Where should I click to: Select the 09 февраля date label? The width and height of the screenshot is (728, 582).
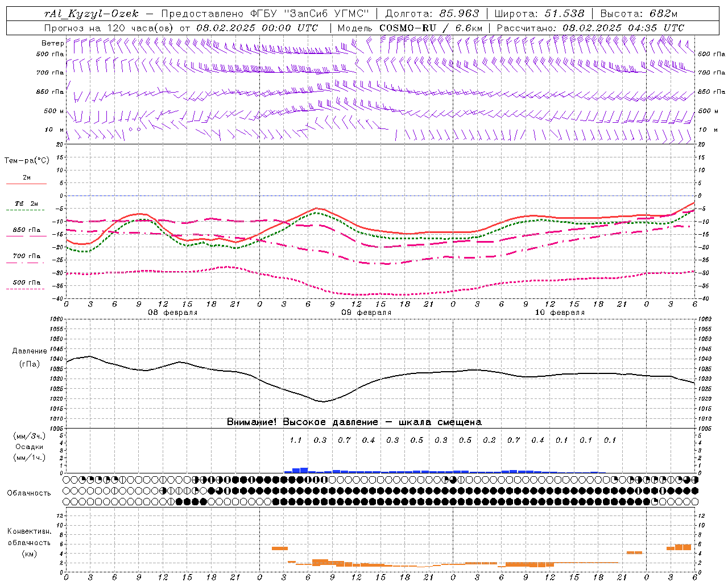pos(366,313)
